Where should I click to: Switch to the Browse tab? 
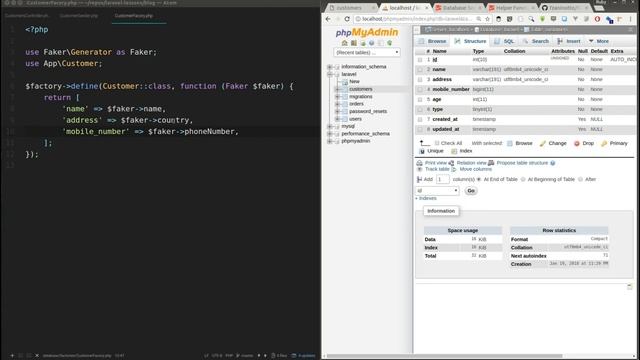click(x=432, y=41)
